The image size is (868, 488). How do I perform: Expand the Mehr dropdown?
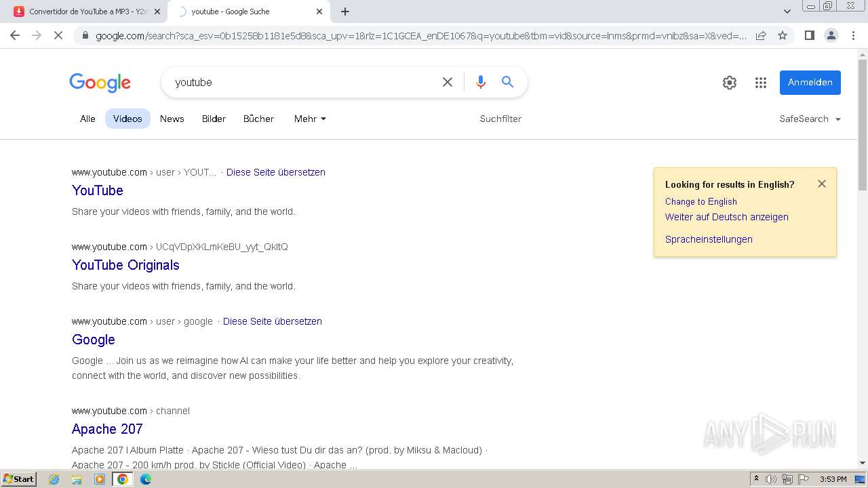[310, 119]
